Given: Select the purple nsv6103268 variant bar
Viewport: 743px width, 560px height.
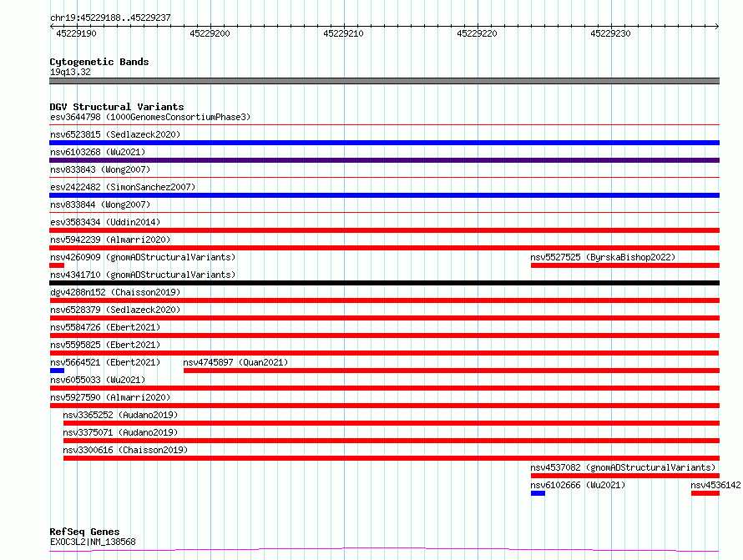Looking at the screenshot, I should coord(384,160).
